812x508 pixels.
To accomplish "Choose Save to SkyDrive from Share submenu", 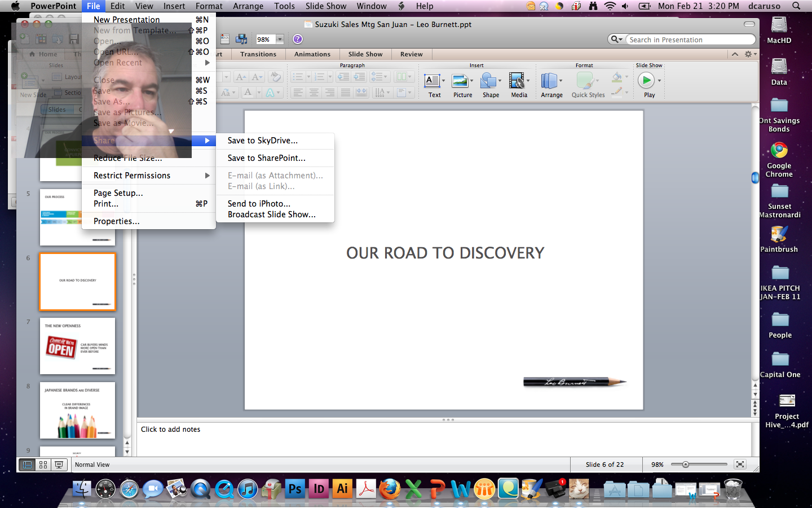I will pos(262,141).
